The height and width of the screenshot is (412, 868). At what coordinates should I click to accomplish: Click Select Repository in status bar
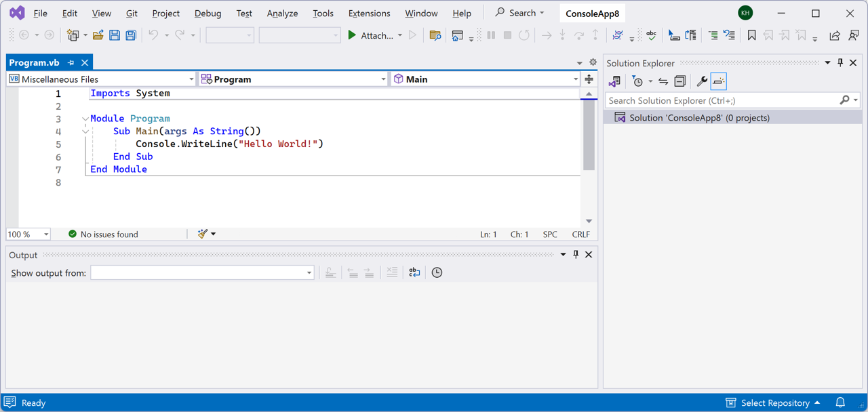click(x=775, y=403)
